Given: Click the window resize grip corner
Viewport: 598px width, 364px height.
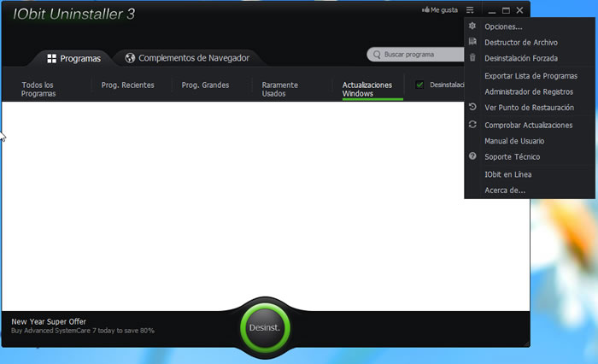Looking at the screenshot, I should 527,343.
